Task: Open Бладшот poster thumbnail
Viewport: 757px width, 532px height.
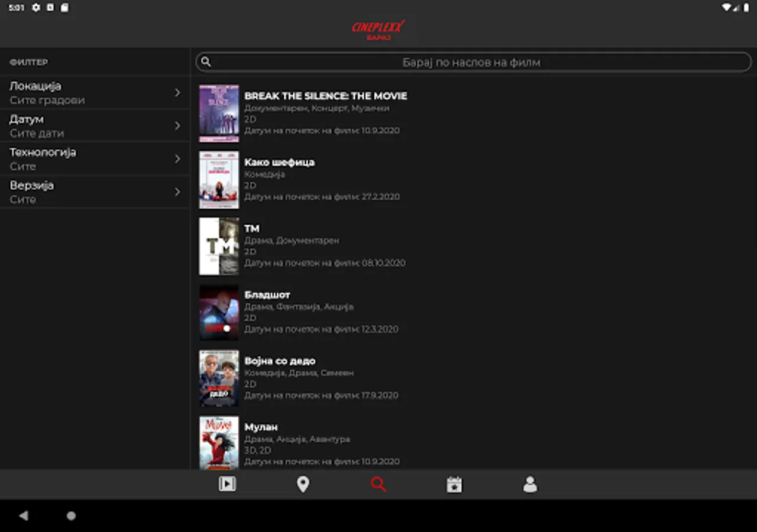Action: (219, 312)
